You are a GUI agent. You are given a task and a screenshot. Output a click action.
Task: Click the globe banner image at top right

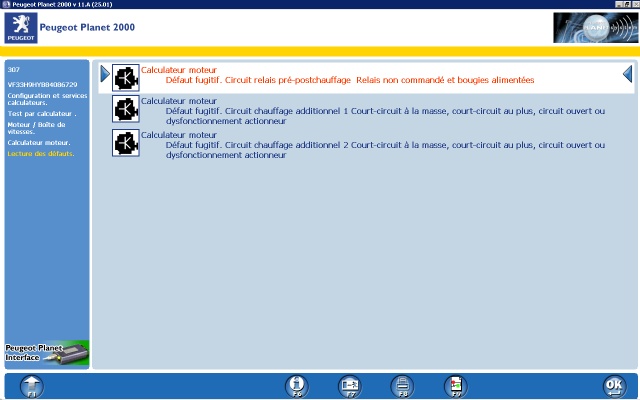(x=596, y=28)
